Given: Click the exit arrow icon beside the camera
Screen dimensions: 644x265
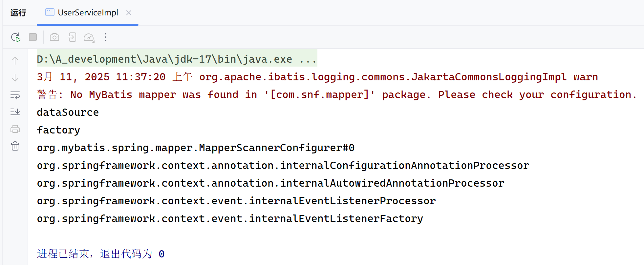Looking at the screenshot, I should click(72, 37).
